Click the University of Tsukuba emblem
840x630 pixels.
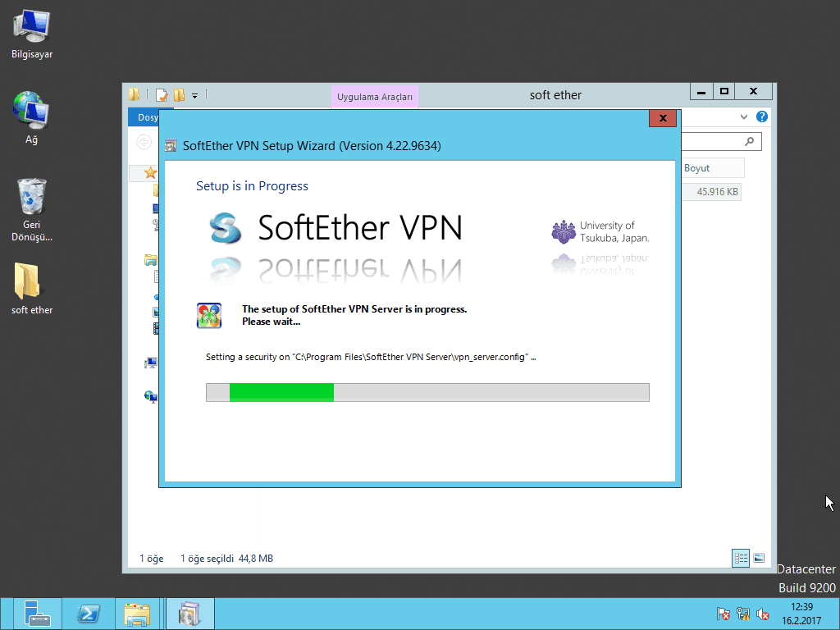point(563,232)
